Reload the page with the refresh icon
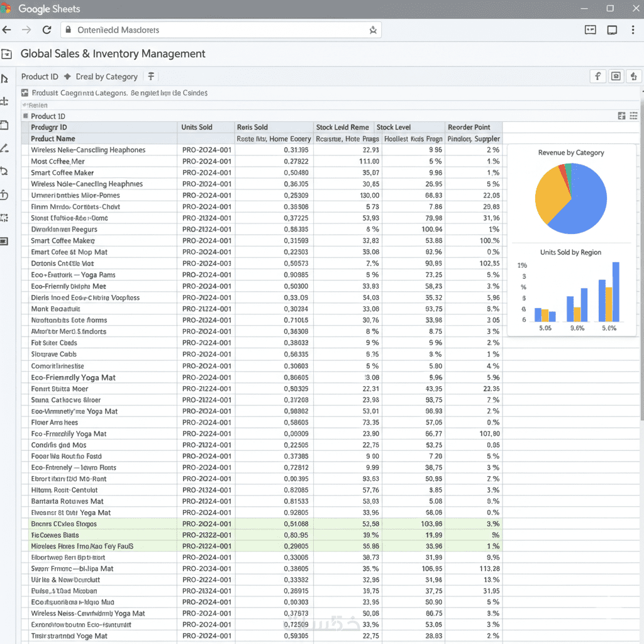 pos(47,30)
